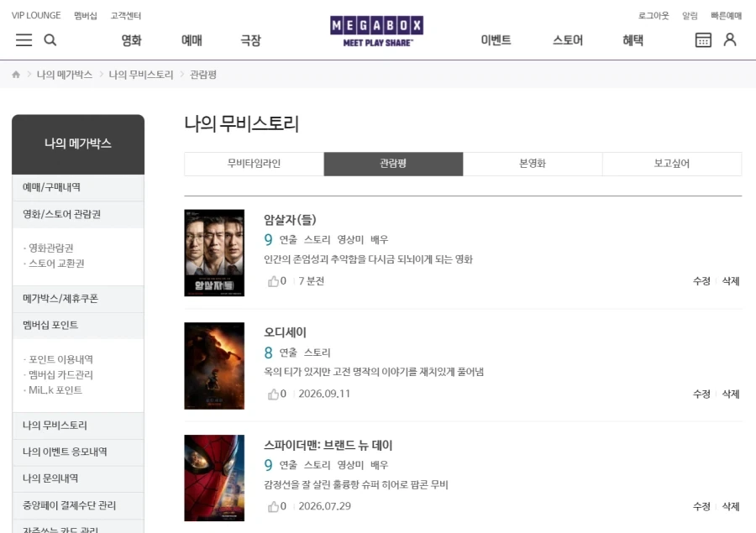Delete the 오디세이 review with 삭제
This screenshot has width=756, height=533.
point(731,395)
